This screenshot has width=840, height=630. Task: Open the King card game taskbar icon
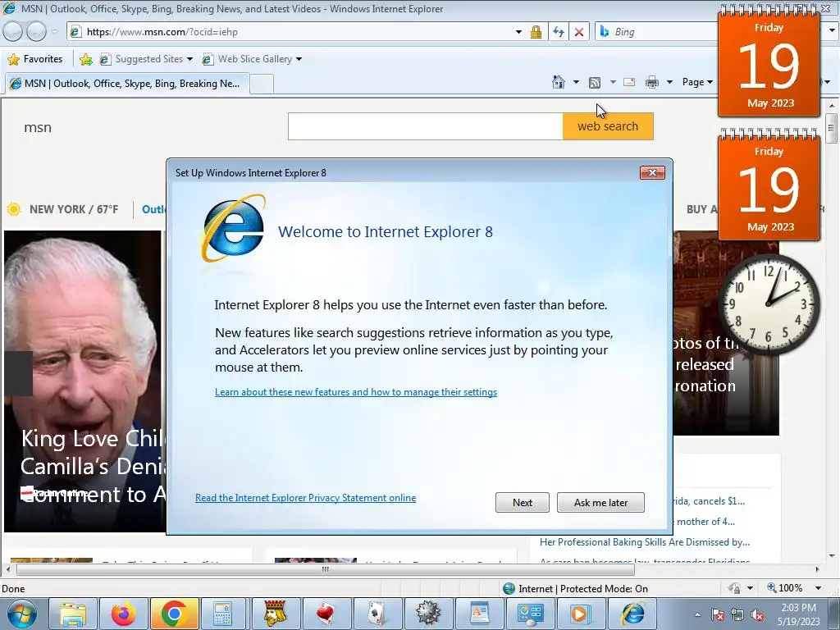pyautogui.click(x=276, y=614)
